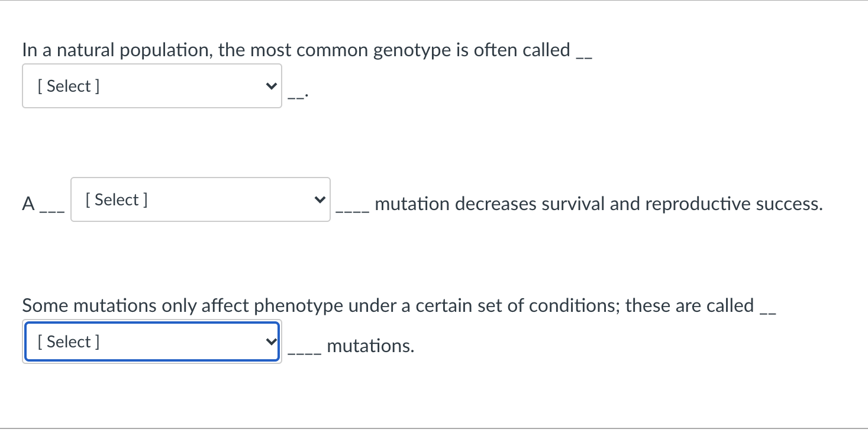Click the chevron on the second Select dropdown
This screenshot has width=868, height=432.
tap(320, 199)
